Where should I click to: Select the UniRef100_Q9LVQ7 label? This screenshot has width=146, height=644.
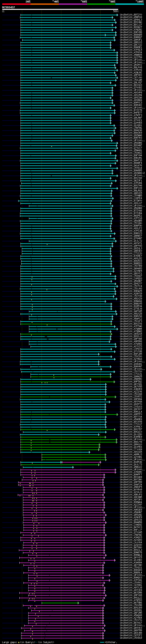pyautogui.click(x=131, y=82)
